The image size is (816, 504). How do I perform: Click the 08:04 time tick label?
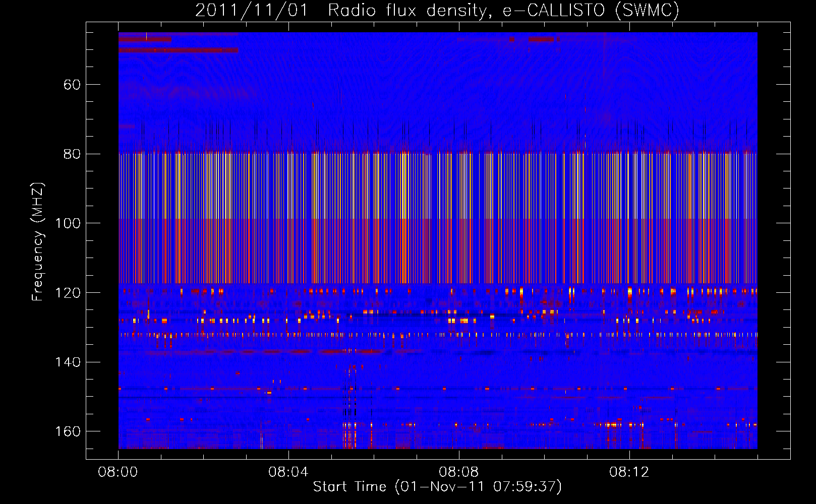pyautogui.click(x=288, y=472)
